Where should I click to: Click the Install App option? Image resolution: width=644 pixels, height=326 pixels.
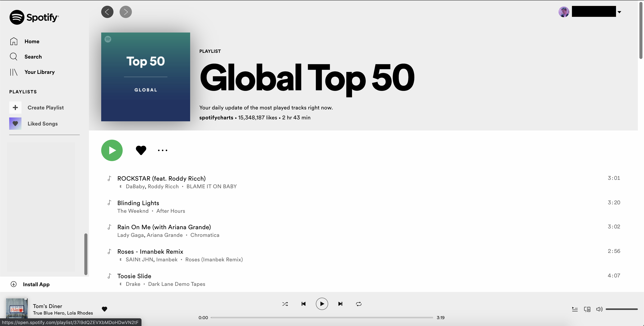click(x=36, y=284)
